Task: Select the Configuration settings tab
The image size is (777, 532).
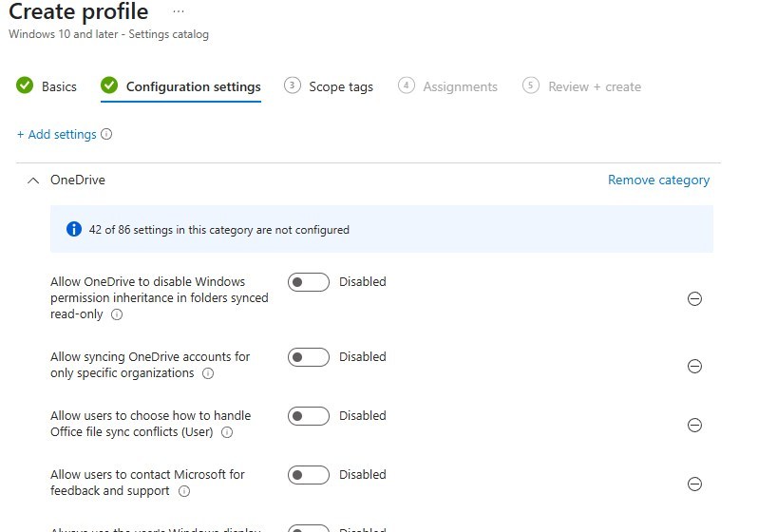Action: tap(193, 86)
